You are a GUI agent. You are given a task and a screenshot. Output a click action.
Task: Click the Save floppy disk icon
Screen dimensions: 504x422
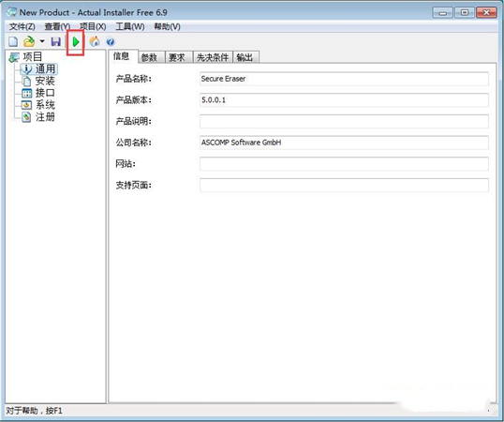coord(56,41)
